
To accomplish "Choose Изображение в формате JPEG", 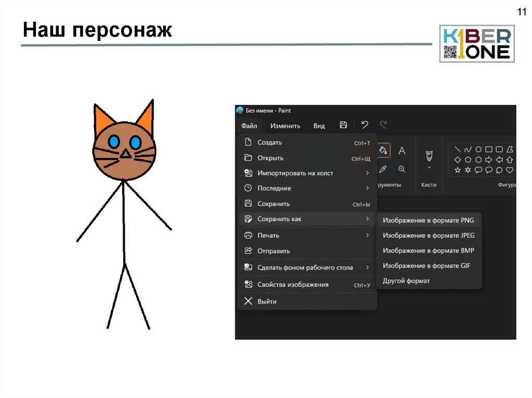I will pyautogui.click(x=428, y=235).
